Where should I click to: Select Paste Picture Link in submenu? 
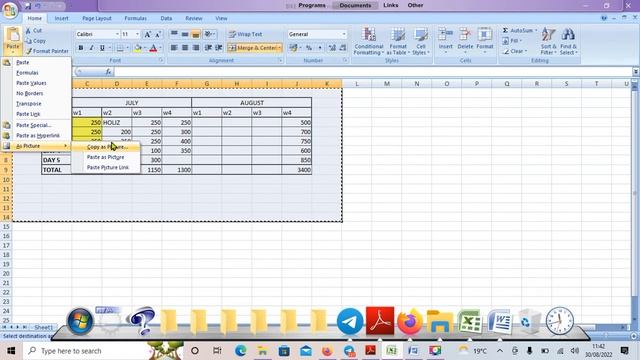tap(106, 167)
